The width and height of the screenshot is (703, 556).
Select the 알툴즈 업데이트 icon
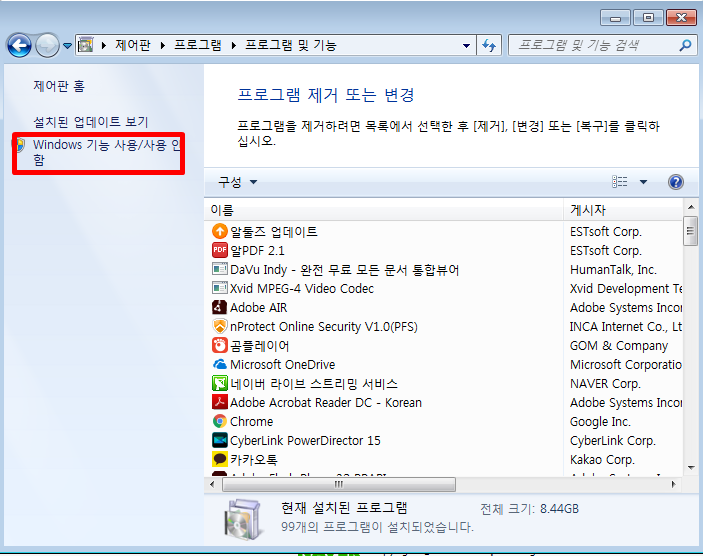tap(220, 231)
